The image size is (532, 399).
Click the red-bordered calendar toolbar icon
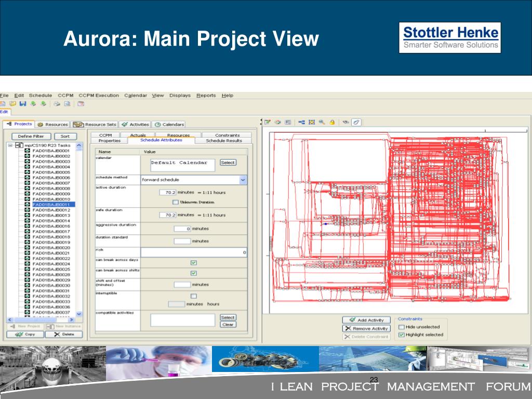(81, 104)
